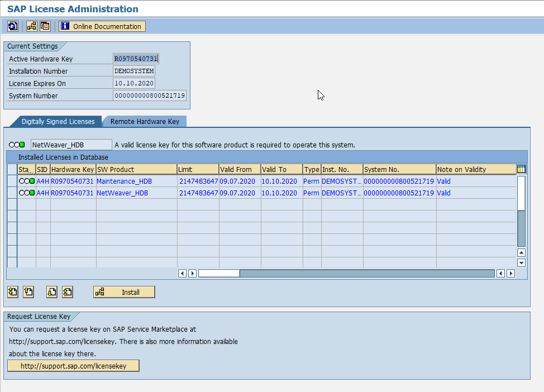Click the select-all corner cell of the table

pyautogui.click(x=12, y=169)
